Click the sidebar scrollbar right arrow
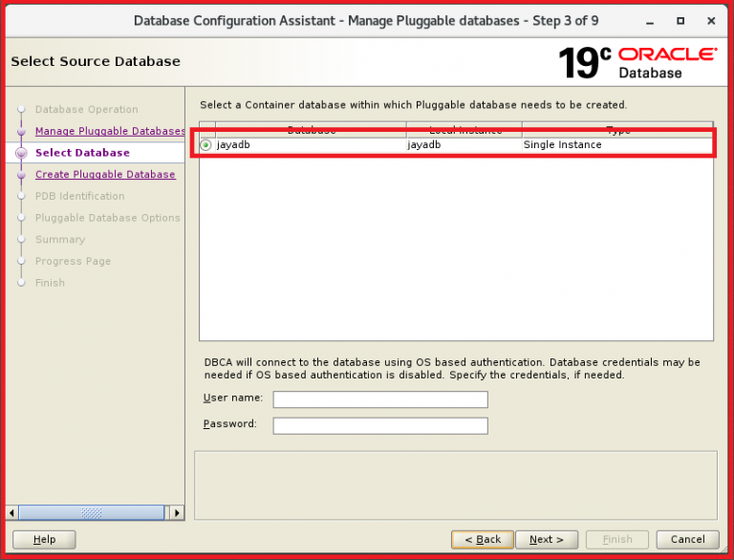The height and width of the screenshot is (560, 734). 177,513
